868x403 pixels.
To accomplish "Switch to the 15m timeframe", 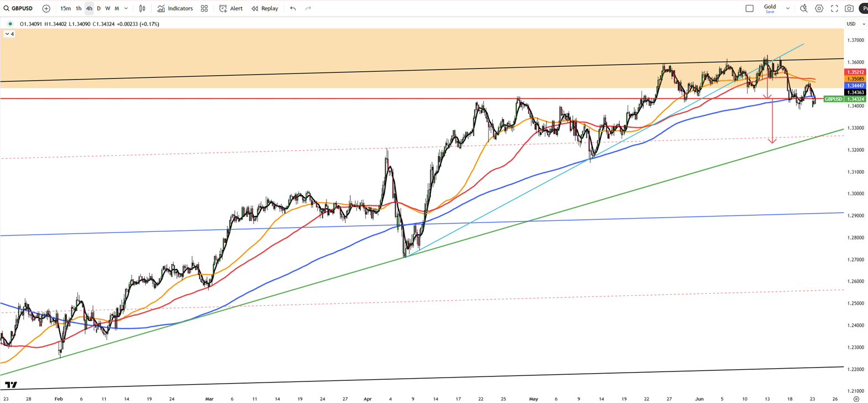I will 65,8.
